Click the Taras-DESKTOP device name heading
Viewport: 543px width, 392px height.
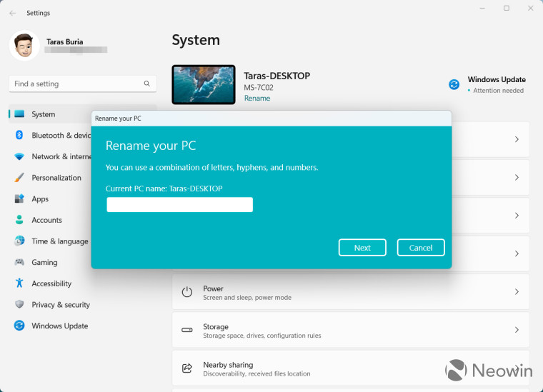click(x=277, y=76)
